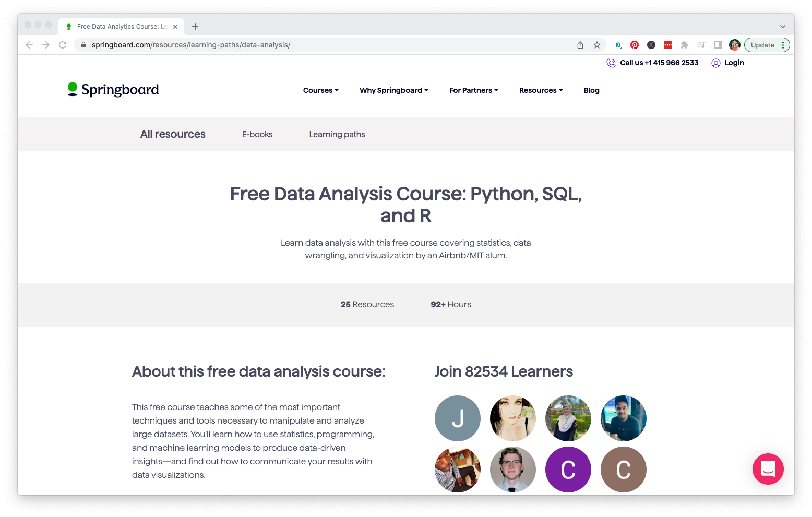This screenshot has width=812, height=517.
Task: Go to All resources
Action: 173,135
